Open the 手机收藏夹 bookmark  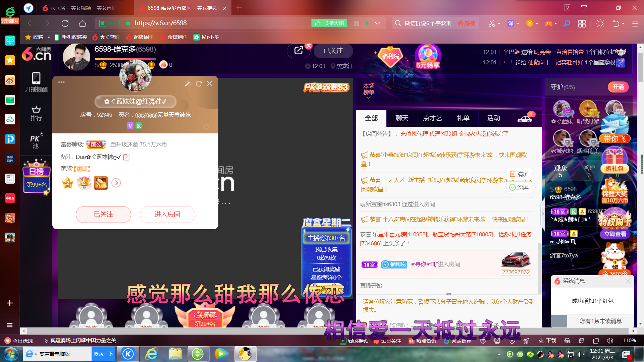(71, 37)
